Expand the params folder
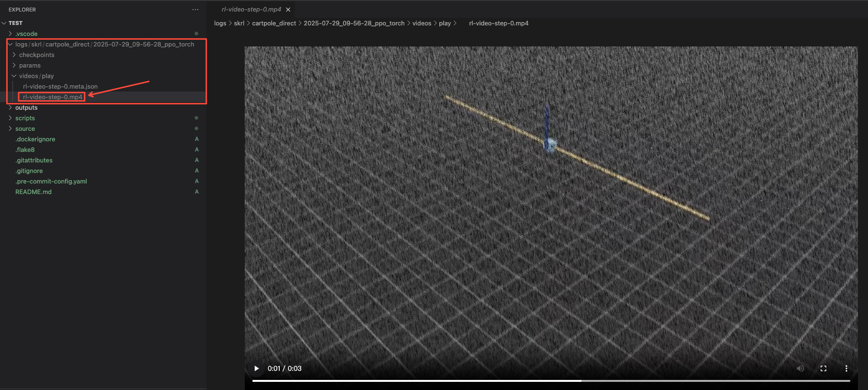This screenshot has height=390, width=868. click(30, 66)
